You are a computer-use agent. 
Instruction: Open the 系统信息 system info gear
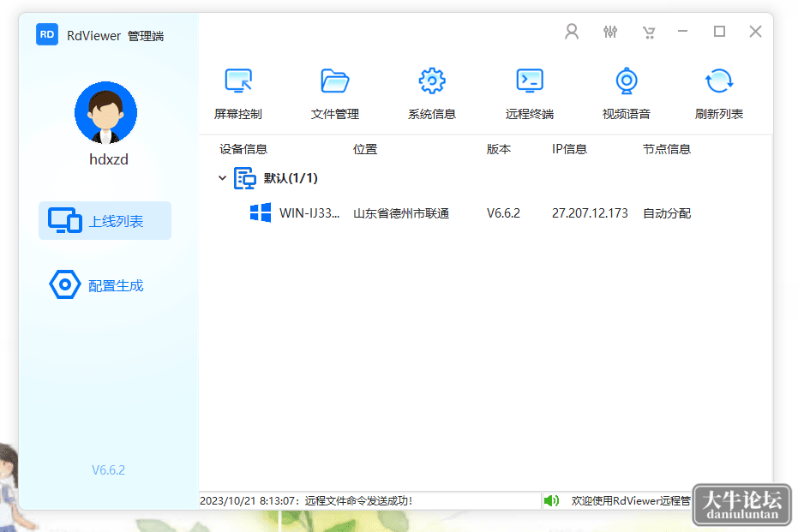coord(432,94)
